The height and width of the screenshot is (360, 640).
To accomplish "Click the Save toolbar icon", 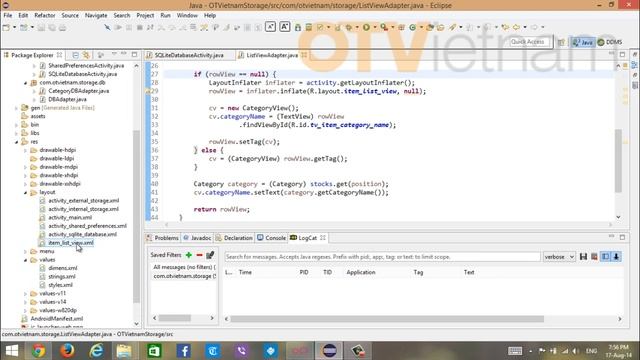I will (41, 28).
